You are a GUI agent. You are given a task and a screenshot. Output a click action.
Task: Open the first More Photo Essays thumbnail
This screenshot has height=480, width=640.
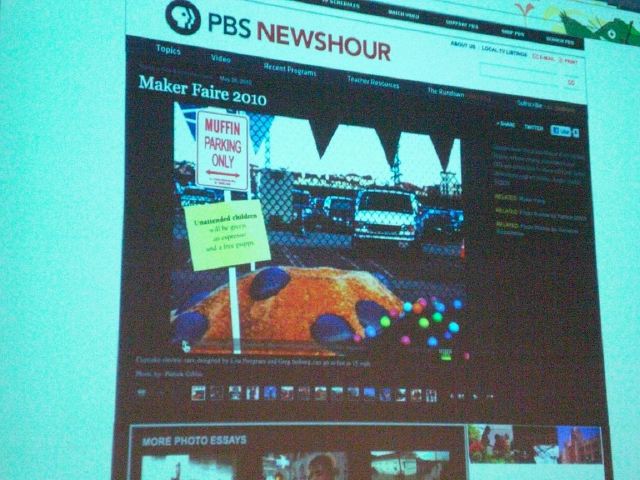(188, 468)
